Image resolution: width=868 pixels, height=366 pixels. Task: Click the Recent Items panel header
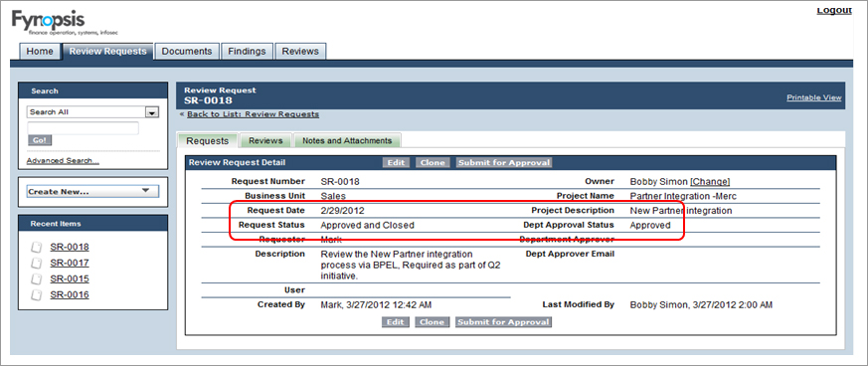coord(92,224)
